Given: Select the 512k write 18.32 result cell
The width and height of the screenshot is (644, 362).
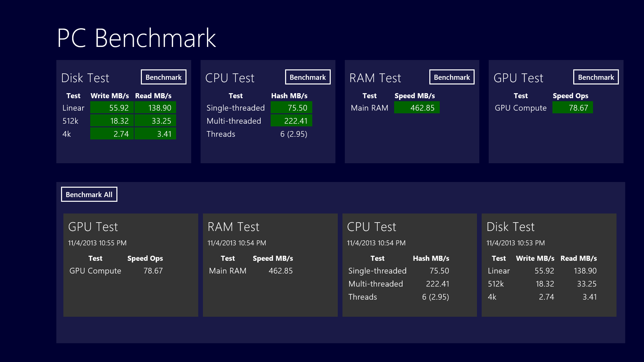Looking at the screenshot, I should click(x=112, y=121).
